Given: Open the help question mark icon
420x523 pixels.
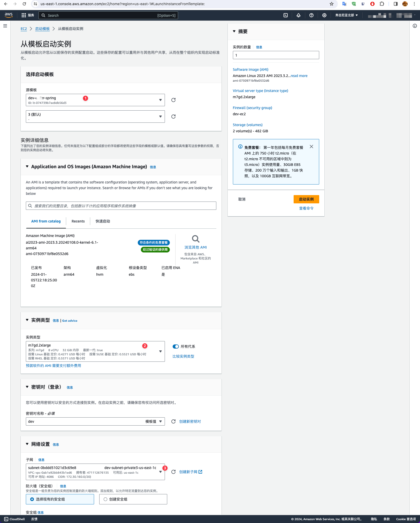Looking at the screenshot, I should [311, 15].
